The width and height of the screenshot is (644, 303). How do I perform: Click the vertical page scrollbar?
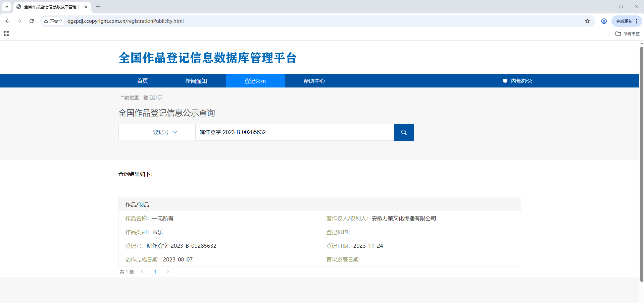(642, 164)
